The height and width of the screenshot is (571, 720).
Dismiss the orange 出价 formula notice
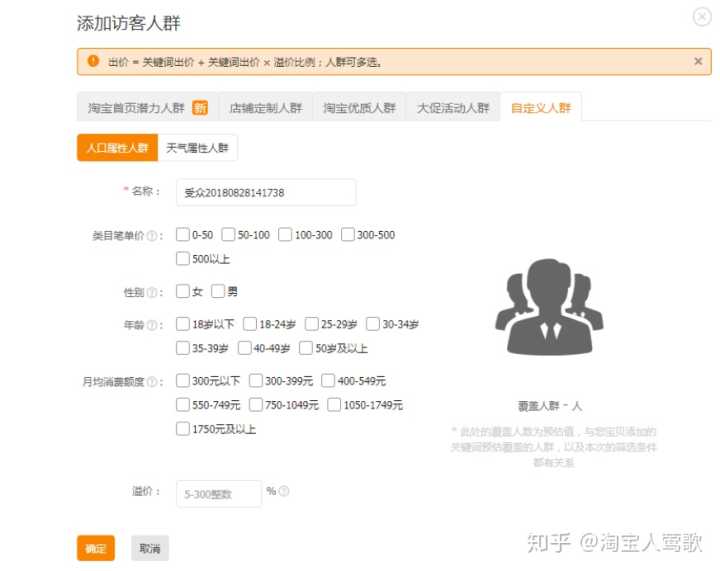698,61
